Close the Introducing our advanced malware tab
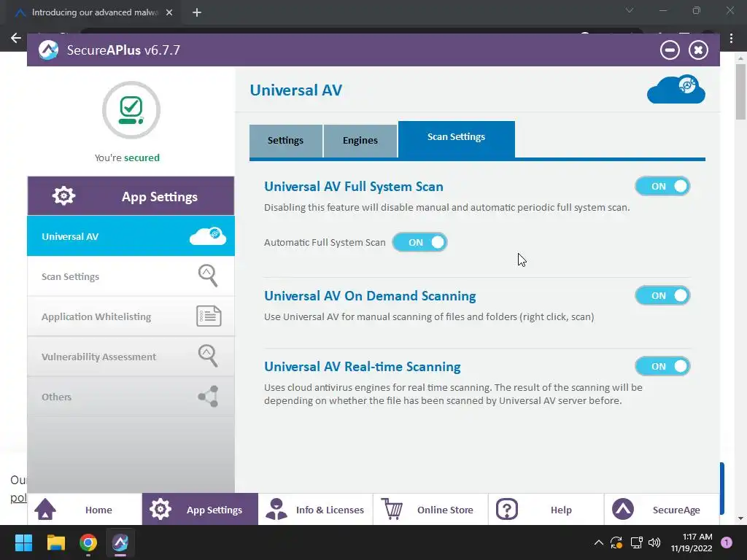 (x=169, y=12)
